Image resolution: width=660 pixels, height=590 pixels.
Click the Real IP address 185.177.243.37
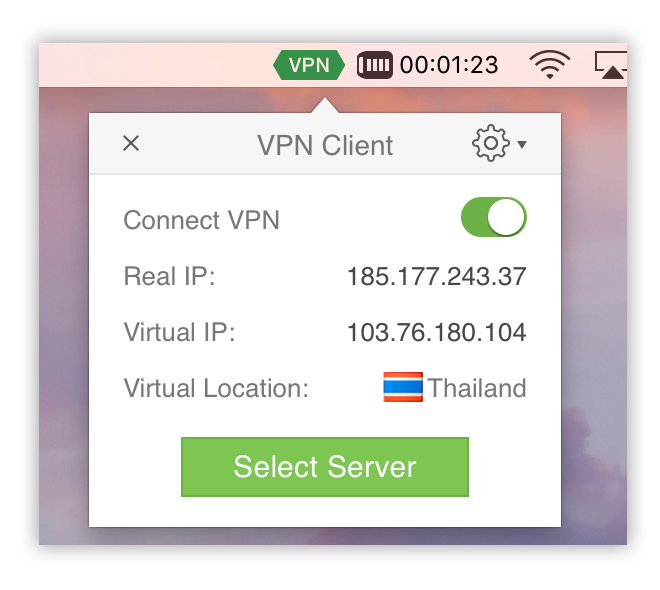[436, 276]
